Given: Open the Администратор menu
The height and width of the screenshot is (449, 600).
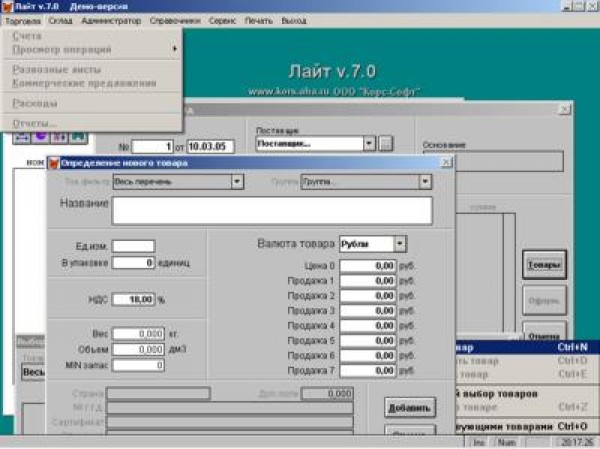Looking at the screenshot, I should (x=111, y=20).
